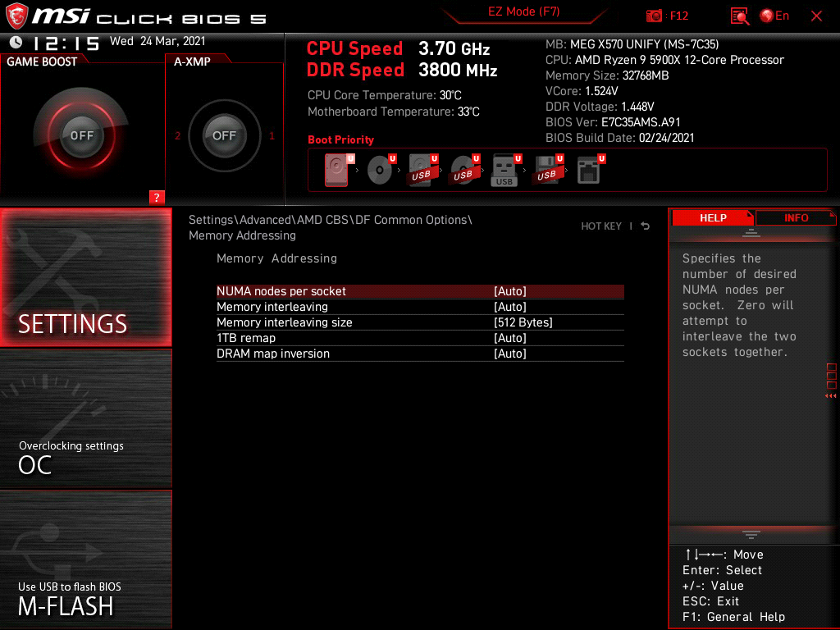Click the CPU Core Temperature 30°C reading
The image size is (840, 630).
click(x=385, y=95)
